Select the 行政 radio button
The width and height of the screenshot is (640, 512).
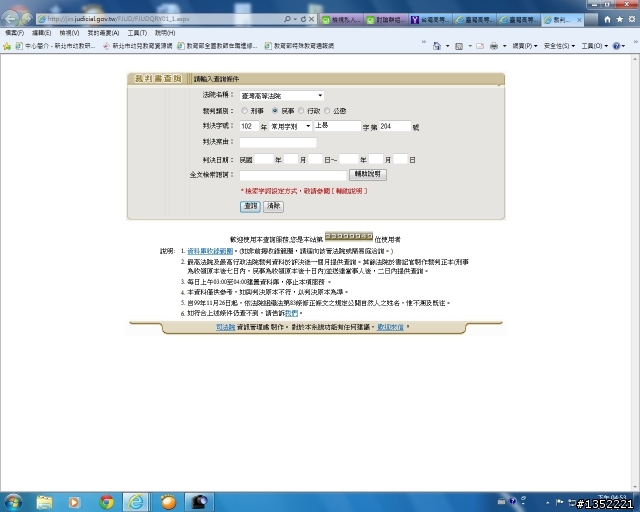tap(301, 111)
